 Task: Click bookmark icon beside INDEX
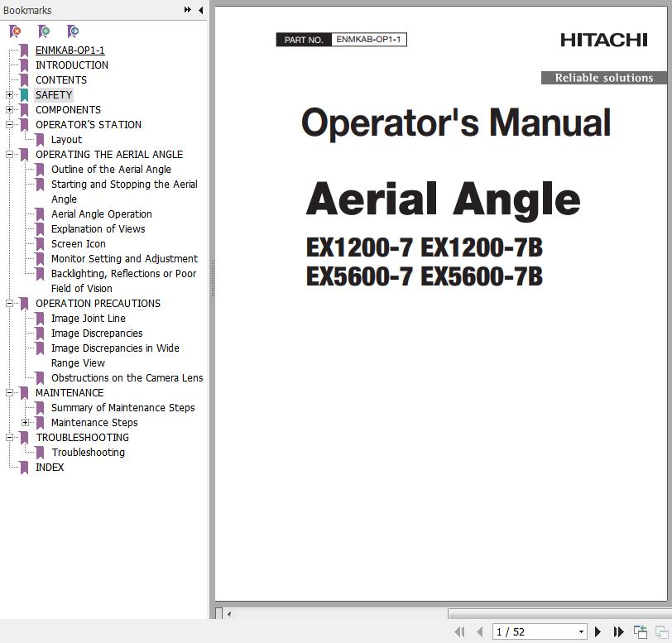point(25,468)
